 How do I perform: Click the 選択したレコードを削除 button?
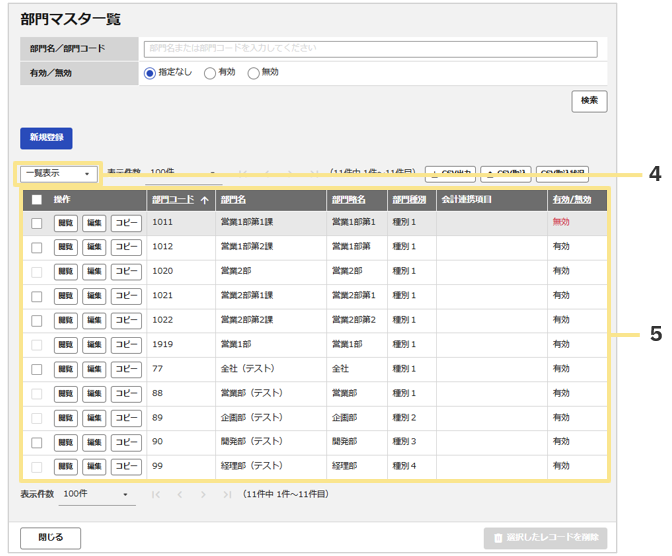point(546,538)
